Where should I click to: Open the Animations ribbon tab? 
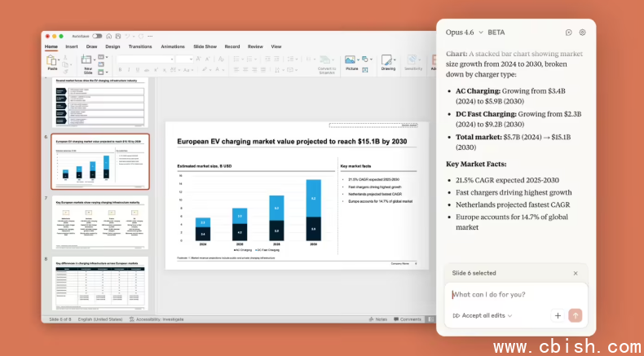[x=173, y=46]
